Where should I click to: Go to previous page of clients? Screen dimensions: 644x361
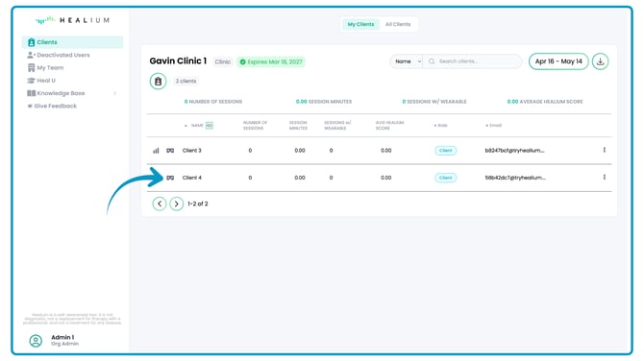[160, 204]
